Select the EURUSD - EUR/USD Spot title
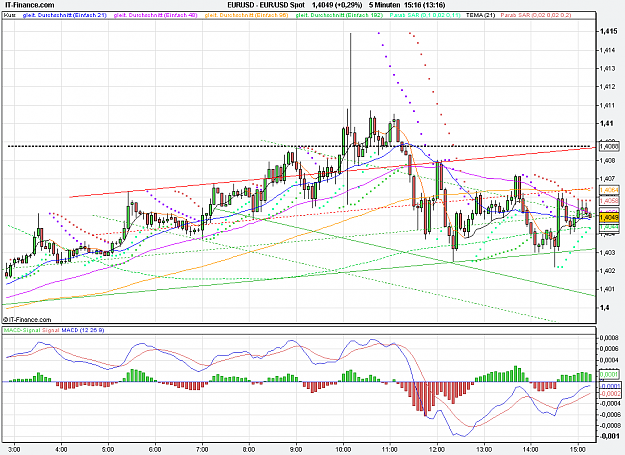625x455 pixels. 266,5
